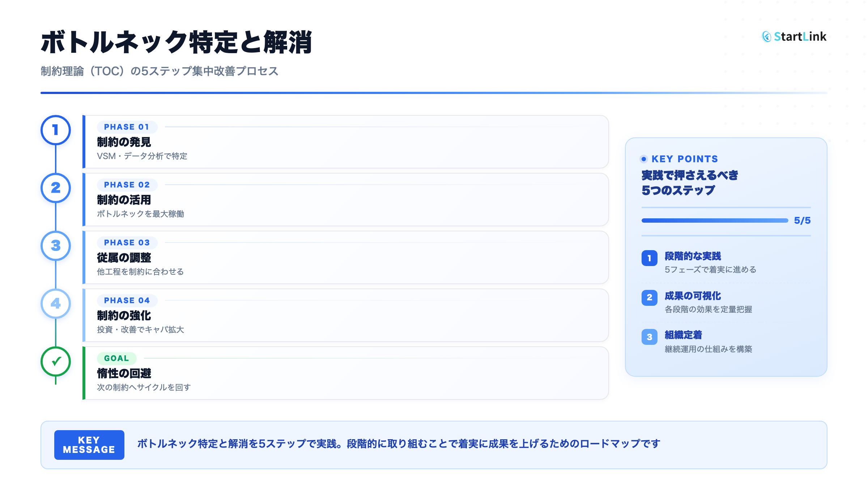The width and height of the screenshot is (868, 488).
Task: Click the ボトルネック特定と解消 slide title
Action: [176, 42]
